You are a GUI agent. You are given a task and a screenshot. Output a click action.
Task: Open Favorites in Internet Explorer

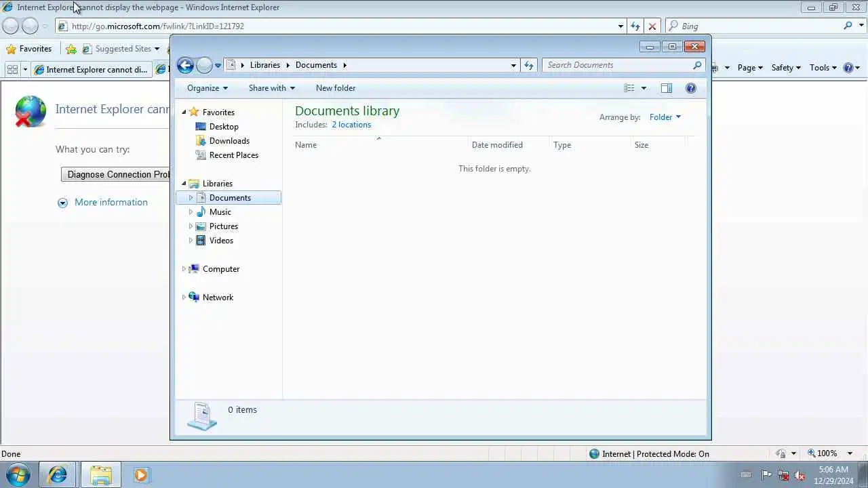(x=28, y=49)
